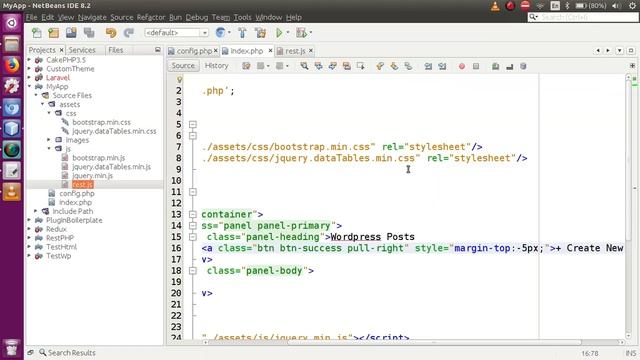The height and width of the screenshot is (360, 640).
Task: Click the Debug Project icon
Action: 302,33
